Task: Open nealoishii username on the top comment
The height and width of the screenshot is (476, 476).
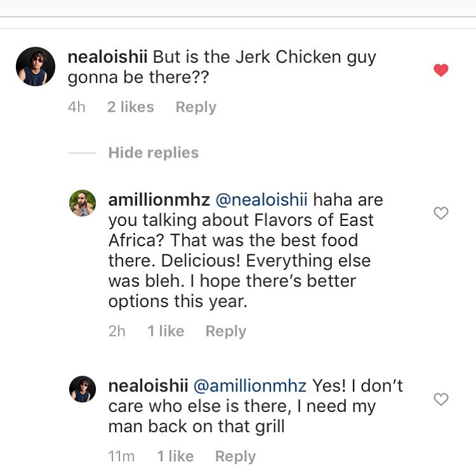Action: coord(108,56)
